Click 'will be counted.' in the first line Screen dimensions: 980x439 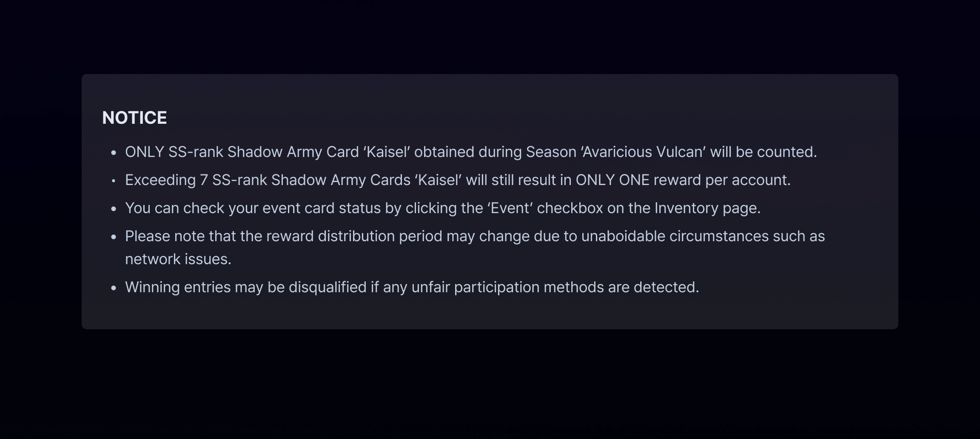(x=763, y=152)
